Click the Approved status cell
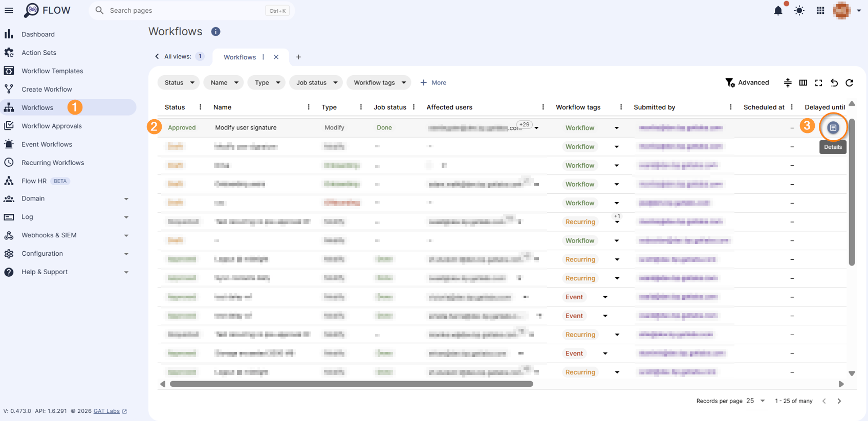This screenshot has height=421, width=868. [x=182, y=127]
